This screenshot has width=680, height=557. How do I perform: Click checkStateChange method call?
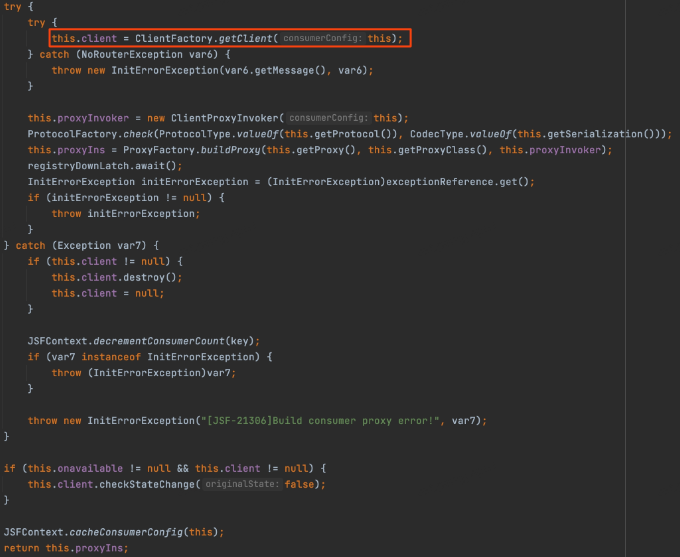pyautogui.click(x=147, y=485)
